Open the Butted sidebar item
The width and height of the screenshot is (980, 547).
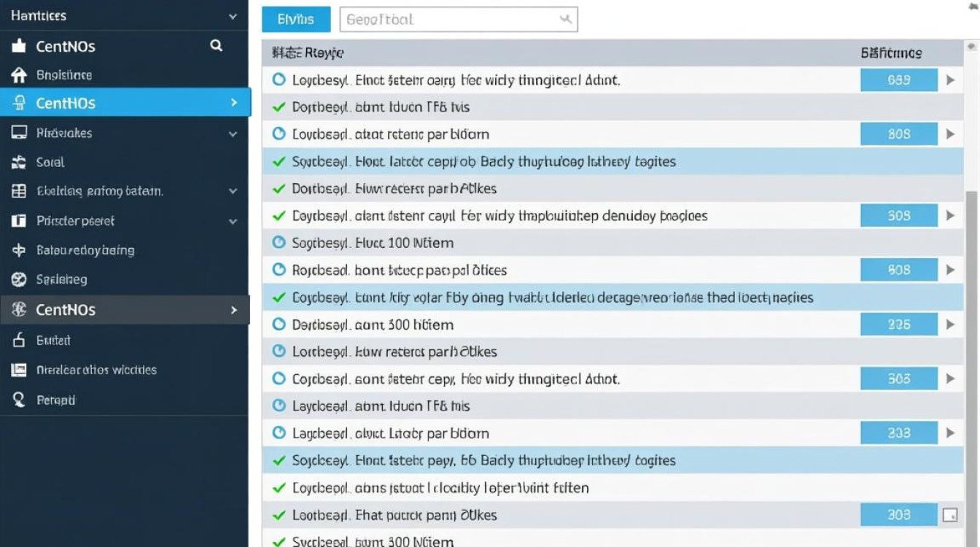[124, 340]
